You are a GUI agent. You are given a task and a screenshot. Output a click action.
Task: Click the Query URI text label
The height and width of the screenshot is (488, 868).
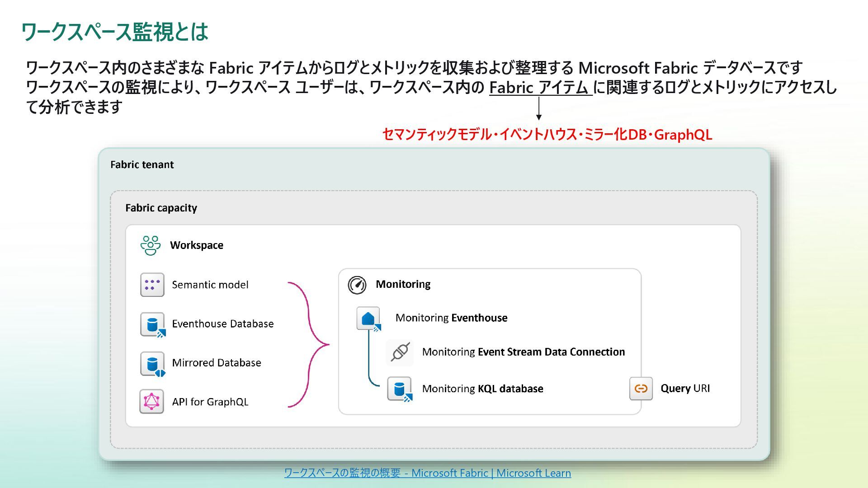(685, 389)
